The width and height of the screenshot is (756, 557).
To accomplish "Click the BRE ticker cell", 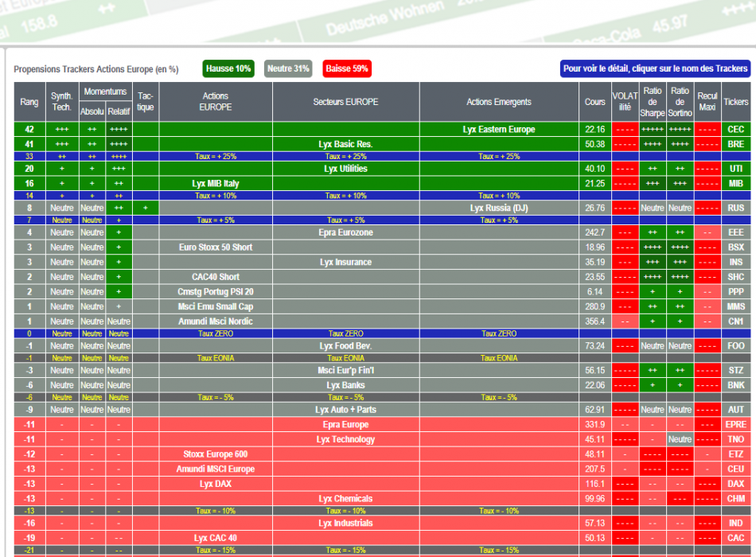I will 736,144.
